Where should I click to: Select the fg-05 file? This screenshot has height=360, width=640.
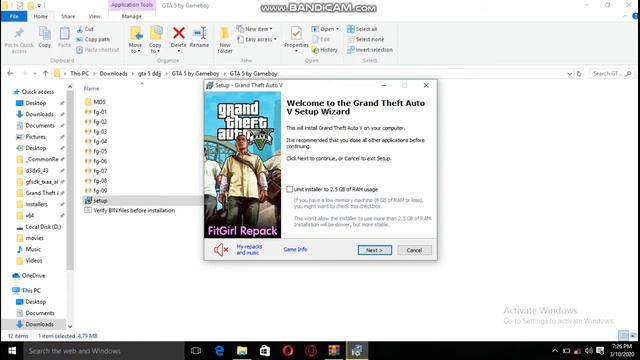tap(100, 151)
